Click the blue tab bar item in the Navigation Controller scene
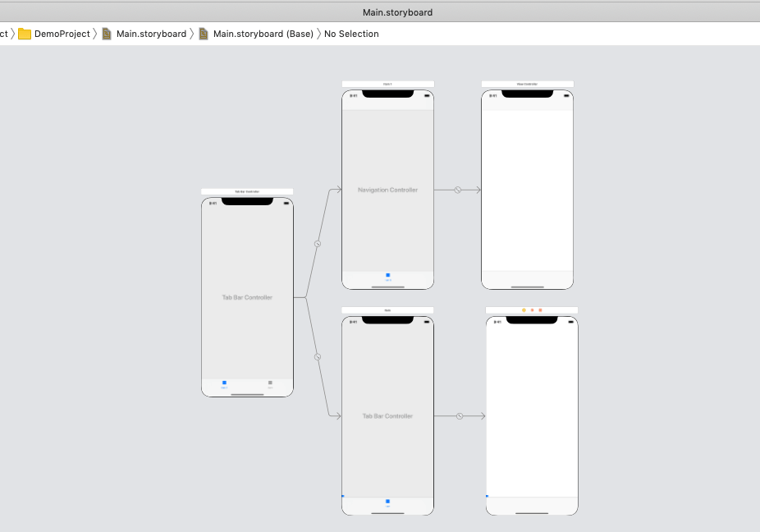Viewport: 760px width, 532px height. click(388, 277)
